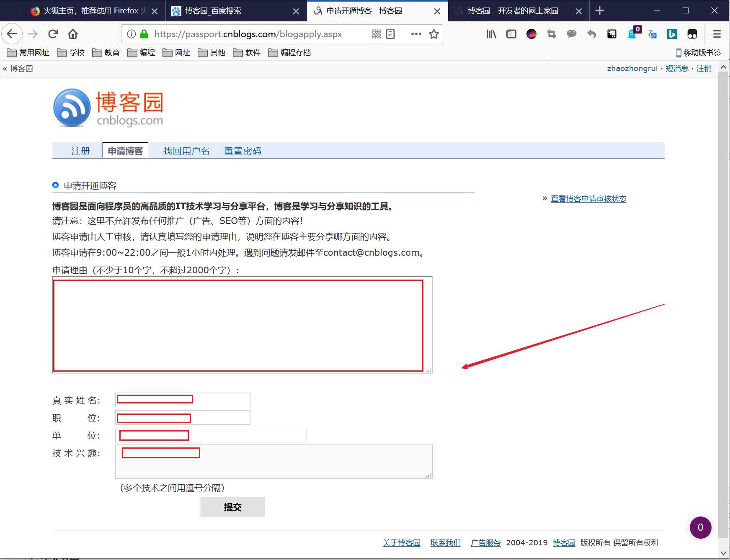
Task: Toggle reader view icon
Action: coord(390,34)
